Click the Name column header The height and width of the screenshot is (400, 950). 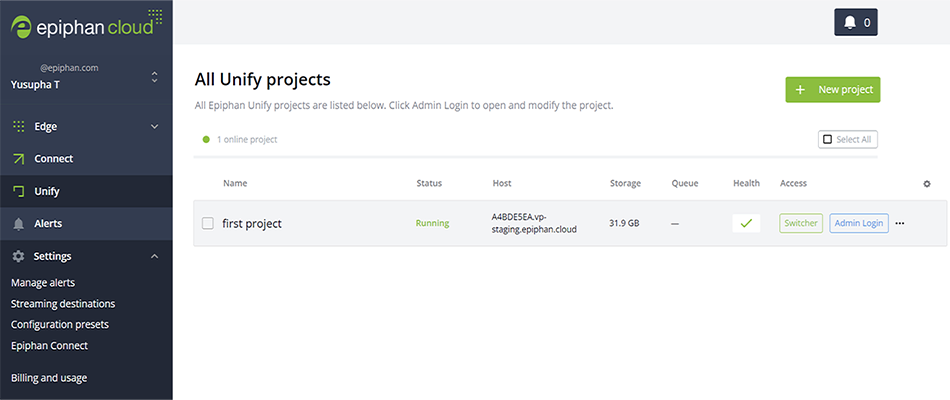235,183
